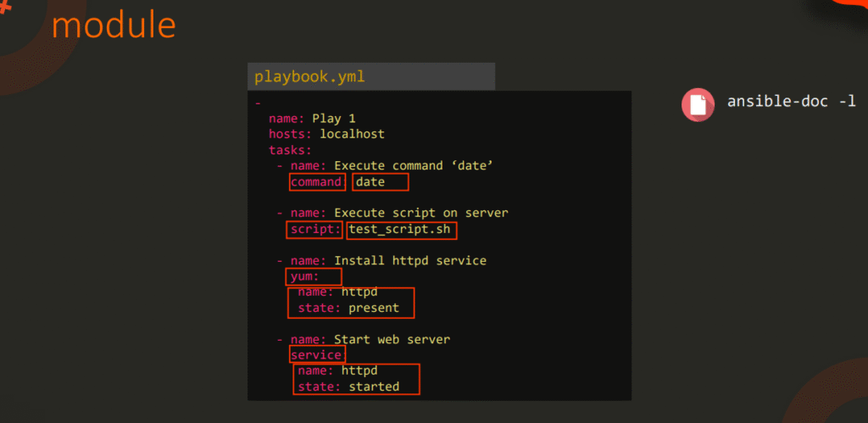Click the 'module' slide title
868x423 pixels.
pyautogui.click(x=114, y=25)
